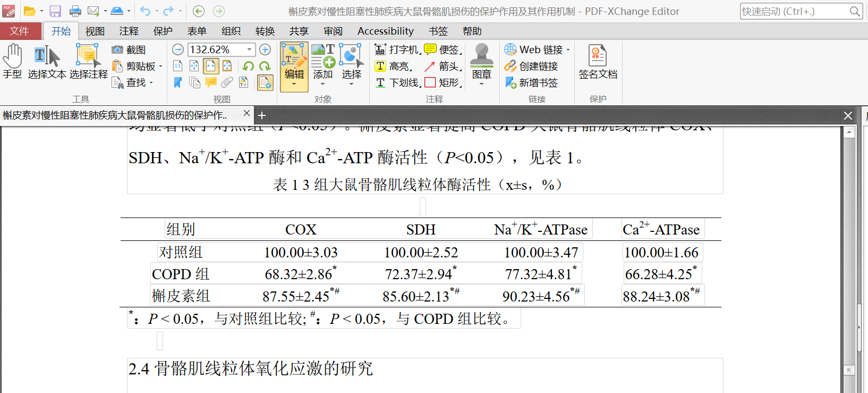Click Sign Document (签名文档)
Image resolution: width=868 pixels, height=393 pixels.
[x=598, y=62]
